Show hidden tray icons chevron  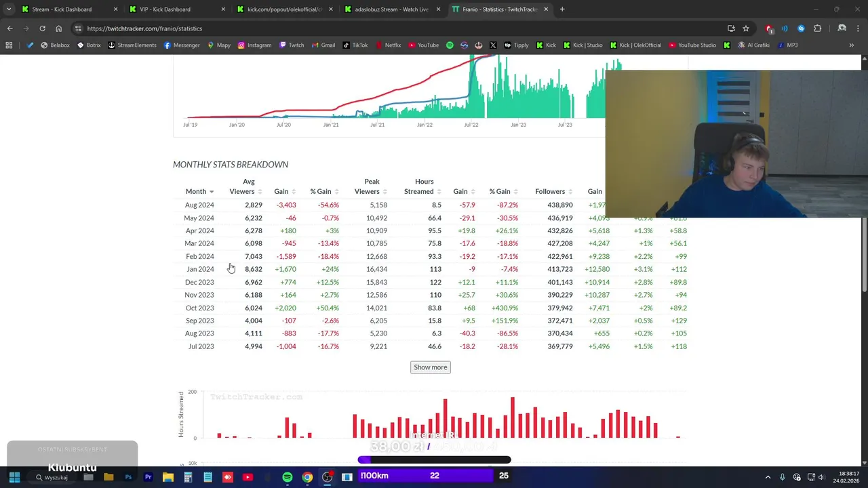(x=768, y=477)
